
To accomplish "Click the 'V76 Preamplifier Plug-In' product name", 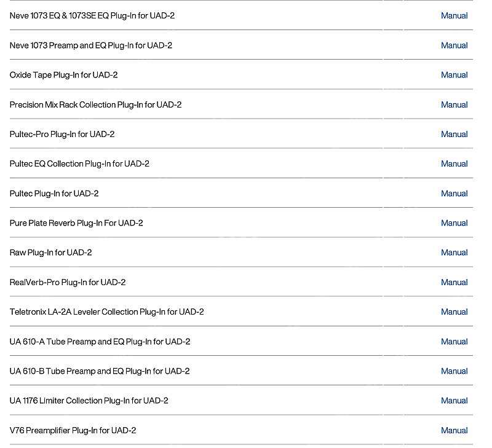I will (73, 430).
